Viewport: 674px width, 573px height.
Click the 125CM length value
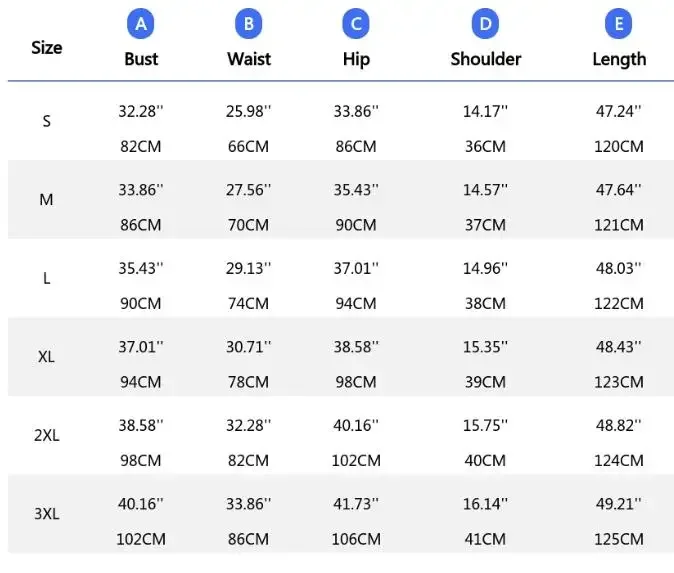pos(619,539)
